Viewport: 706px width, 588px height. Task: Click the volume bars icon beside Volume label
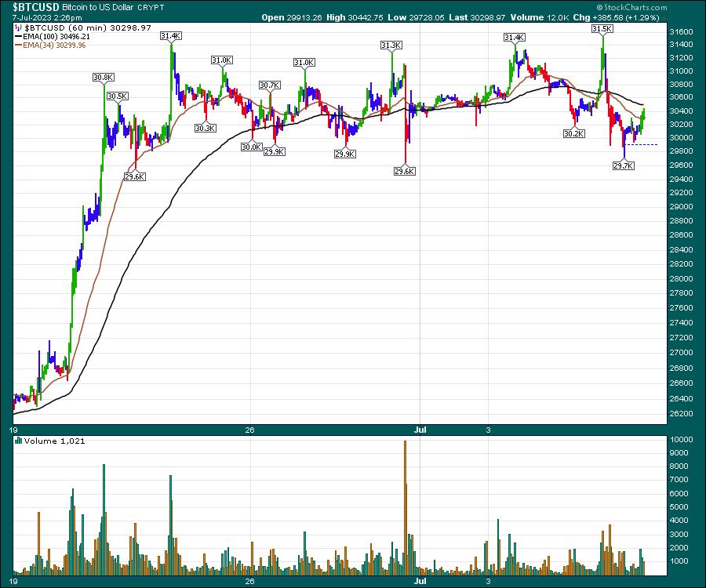click(18, 441)
